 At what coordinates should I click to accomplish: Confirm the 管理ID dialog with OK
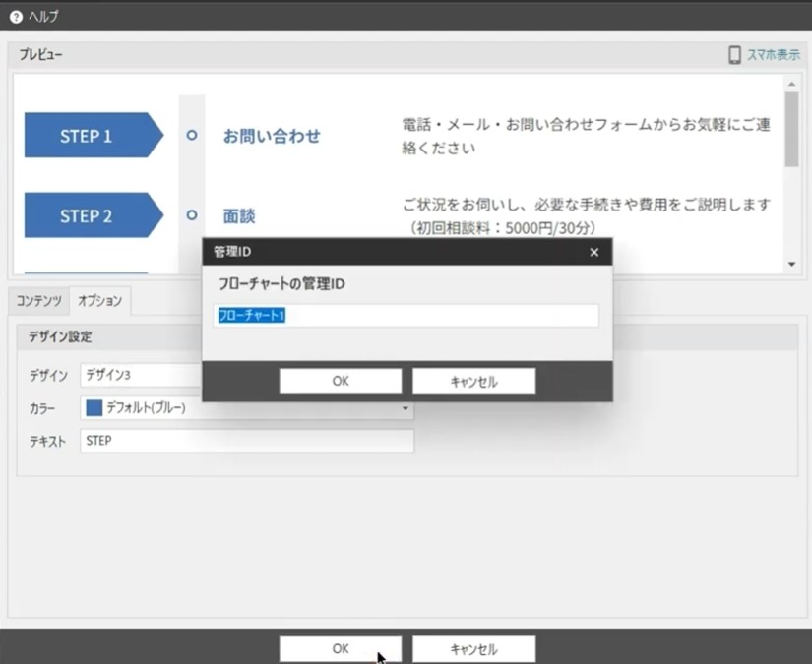[x=341, y=381]
